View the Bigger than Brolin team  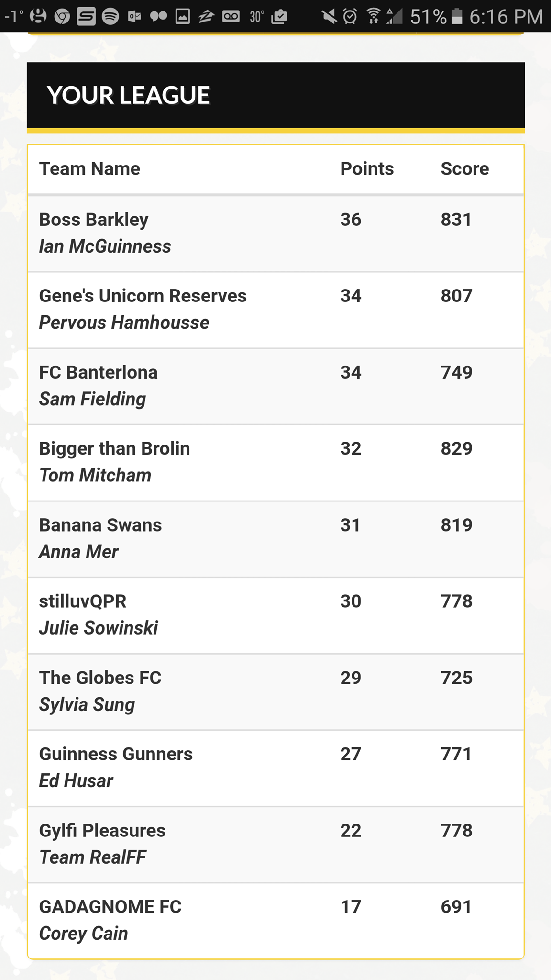[276, 463]
